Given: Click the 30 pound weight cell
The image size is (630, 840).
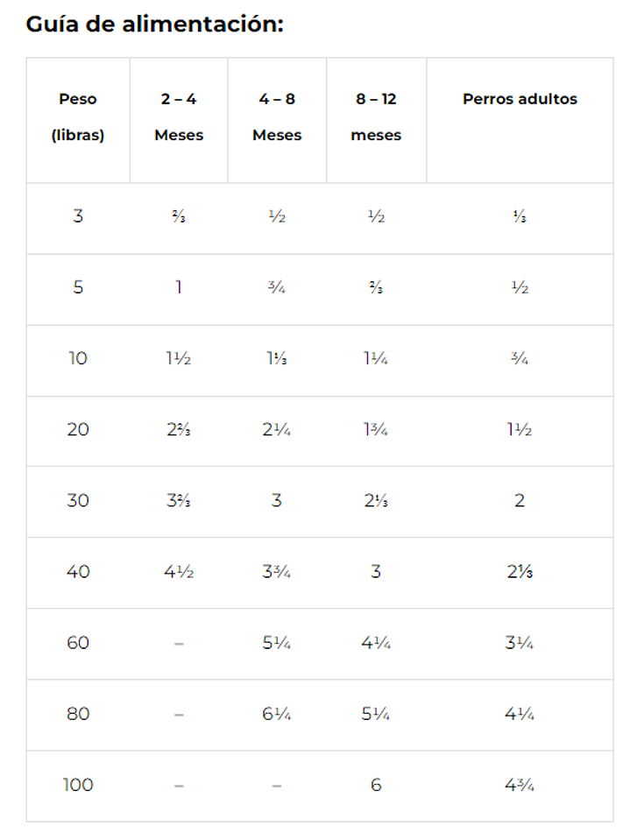Looking at the screenshot, I should tap(78, 501).
